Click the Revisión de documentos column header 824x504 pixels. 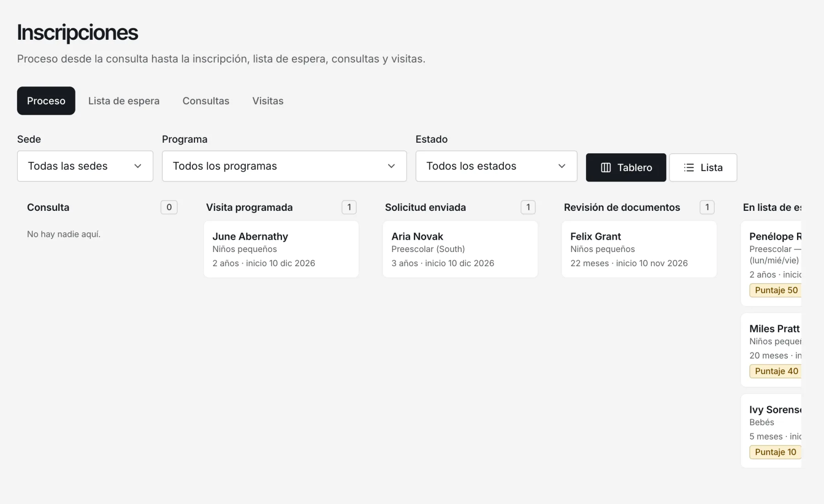(622, 207)
